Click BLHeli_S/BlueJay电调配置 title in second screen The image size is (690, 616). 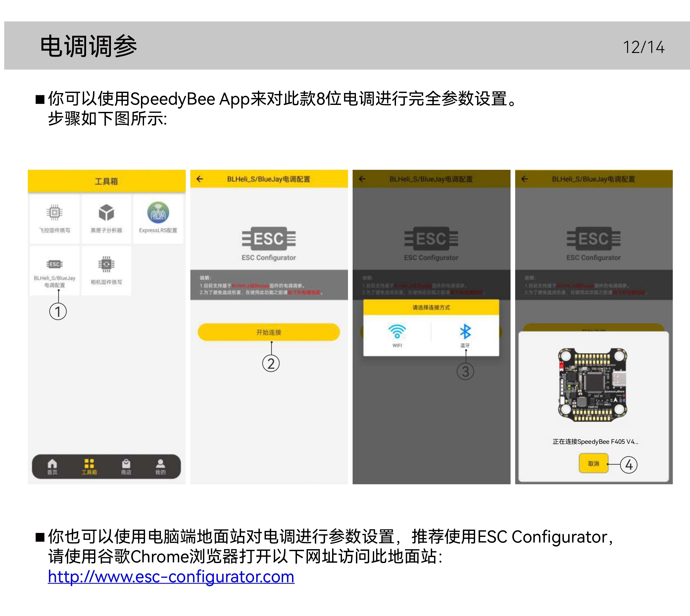[269, 179]
